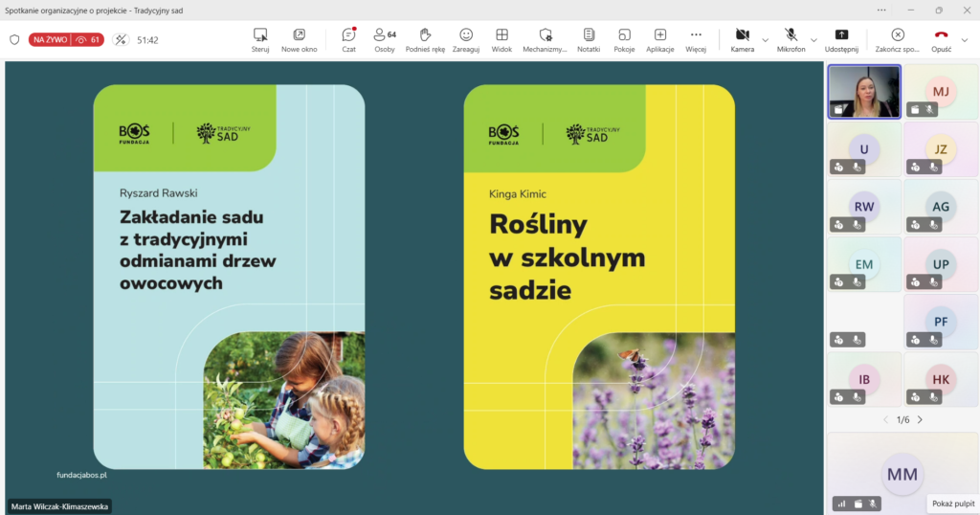End meeting with Zakończ spotkanie
This screenshot has width=980, height=515.
[897, 40]
